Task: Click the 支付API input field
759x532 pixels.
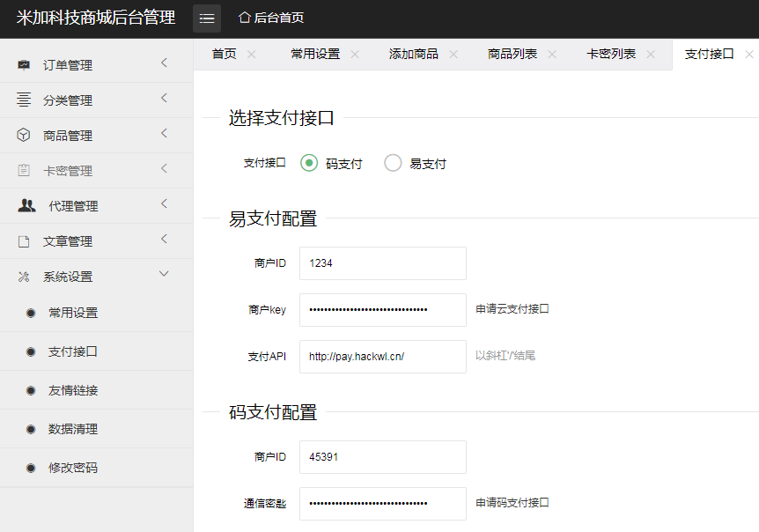Action: click(382, 357)
